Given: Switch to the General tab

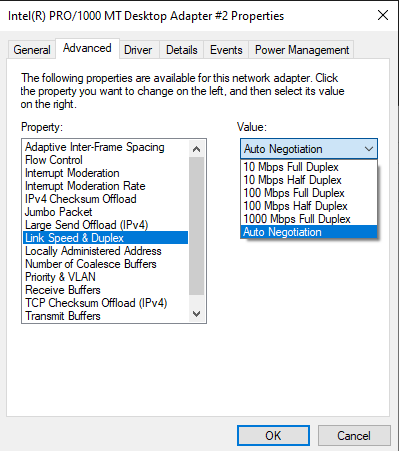Looking at the screenshot, I should [x=32, y=50].
